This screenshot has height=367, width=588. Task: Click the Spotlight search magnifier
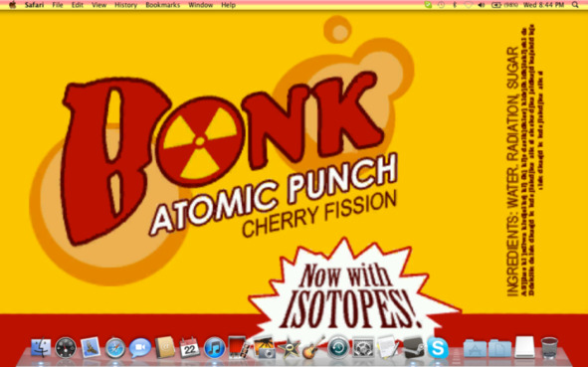[x=575, y=5]
